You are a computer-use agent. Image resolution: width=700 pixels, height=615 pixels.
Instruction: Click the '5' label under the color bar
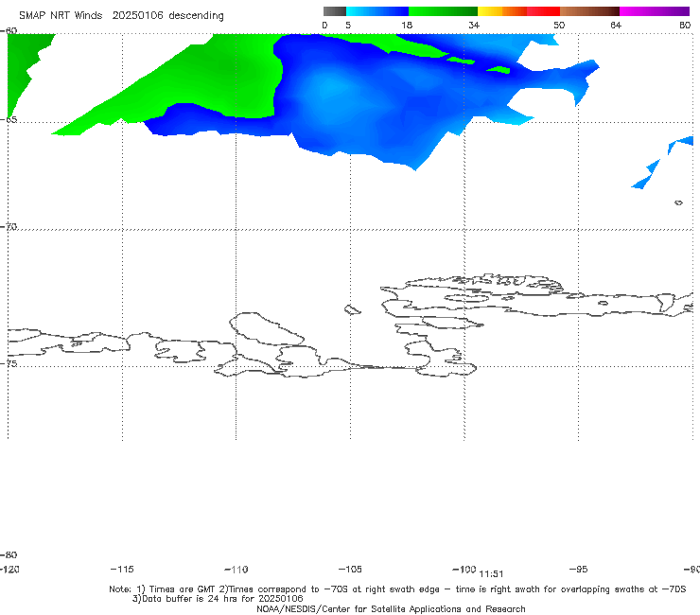(x=348, y=25)
